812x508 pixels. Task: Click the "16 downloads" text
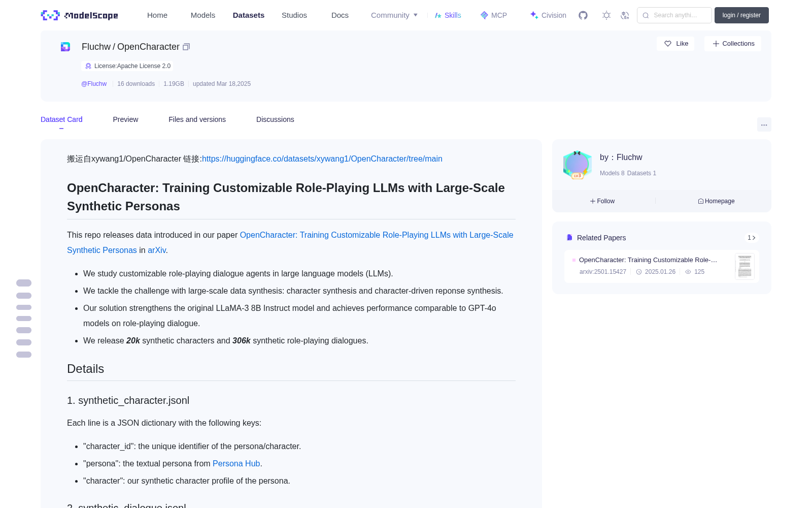click(x=136, y=84)
